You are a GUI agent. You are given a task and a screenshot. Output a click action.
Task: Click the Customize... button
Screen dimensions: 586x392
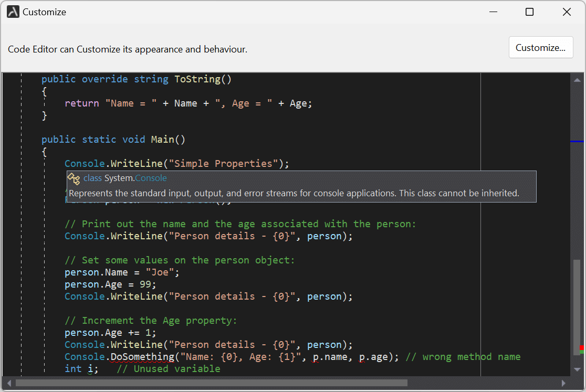540,47
